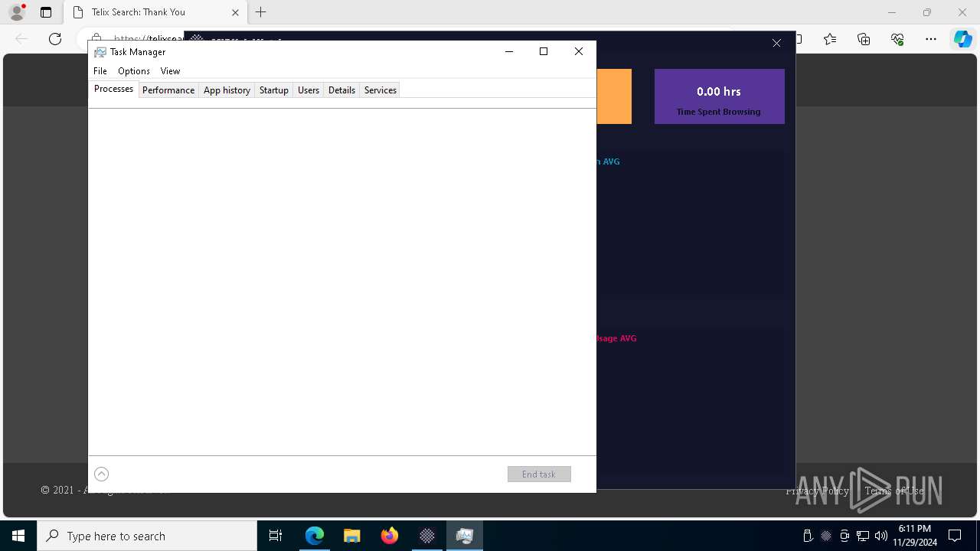This screenshot has height=551, width=980.
Task: Collapse Task Manager with Fewer details arrow
Action: (101, 474)
